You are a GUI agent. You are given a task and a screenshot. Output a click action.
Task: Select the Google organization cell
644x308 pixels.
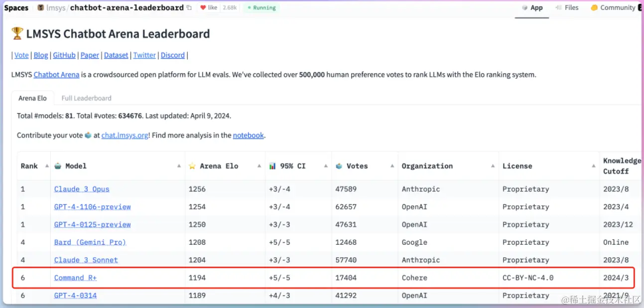pos(448,242)
